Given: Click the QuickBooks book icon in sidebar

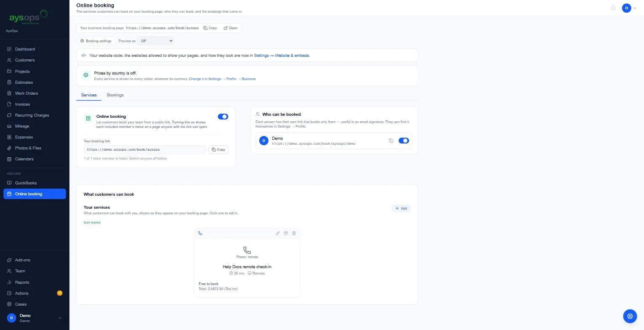Looking at the screenshot, I should pyautogui.click(x=9, y=183).
